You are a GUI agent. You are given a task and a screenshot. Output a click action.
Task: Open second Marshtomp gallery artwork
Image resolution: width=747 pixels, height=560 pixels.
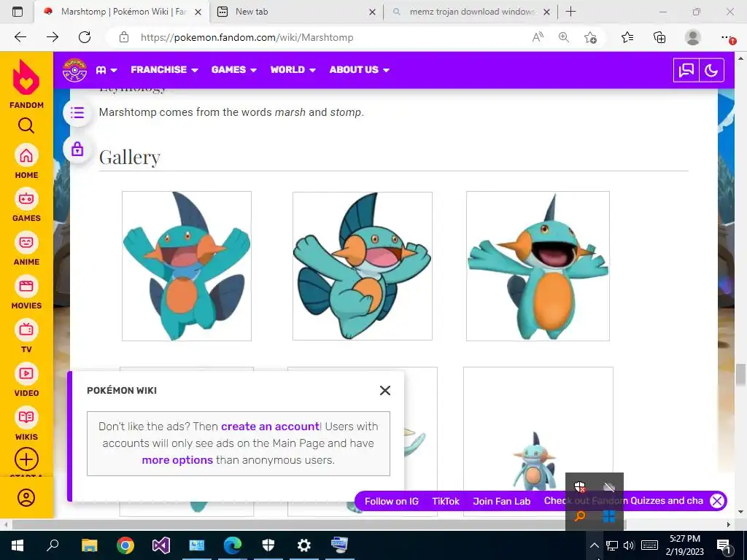click(363, 266)
